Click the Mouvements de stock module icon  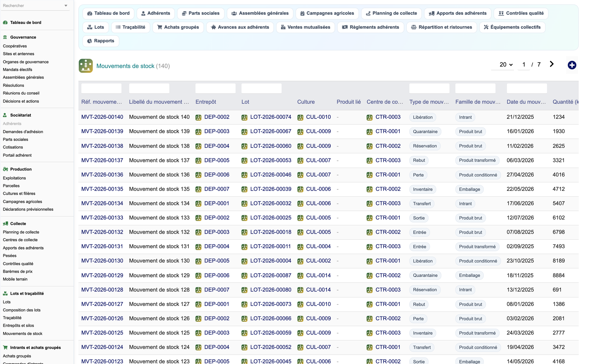click(86, 66)
